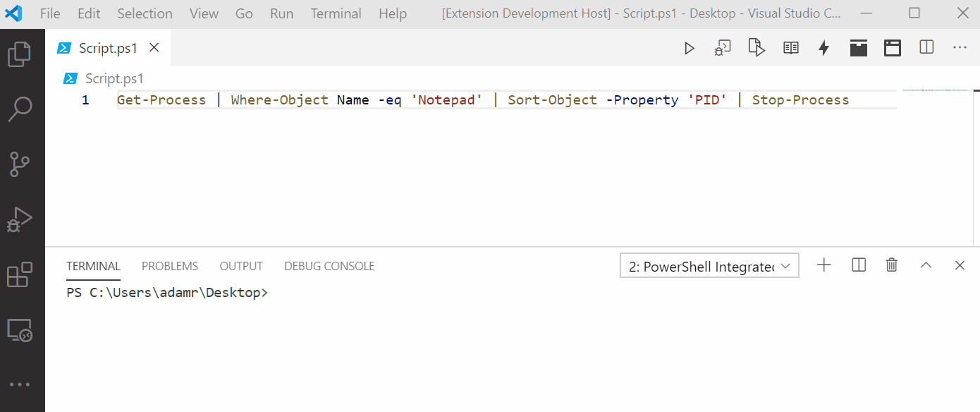Click the 'PID' string in the code

[x=707, y=100]
